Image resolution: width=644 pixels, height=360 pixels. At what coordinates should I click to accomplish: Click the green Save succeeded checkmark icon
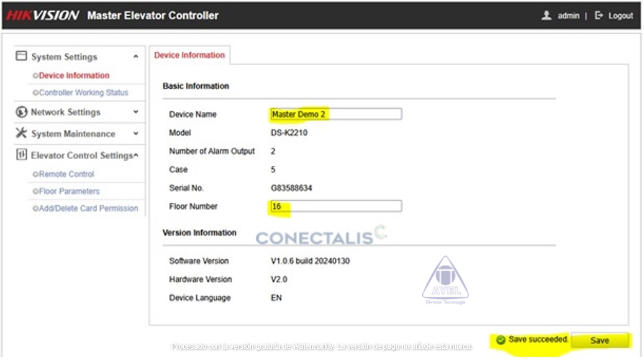pos(501,340)
